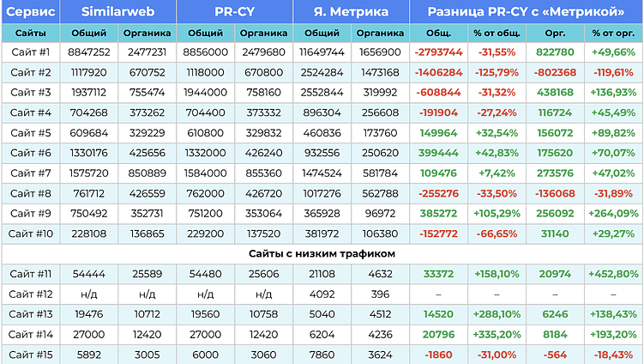This screenshot has height=364, width=644.
Task: Select the 'Сайт #3' row label
Action: [31, 93]
